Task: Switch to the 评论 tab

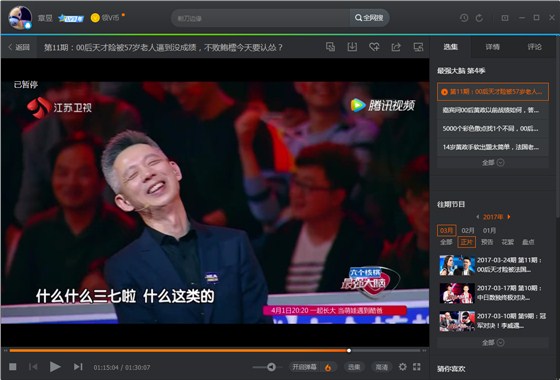Action: coord(534,47)
